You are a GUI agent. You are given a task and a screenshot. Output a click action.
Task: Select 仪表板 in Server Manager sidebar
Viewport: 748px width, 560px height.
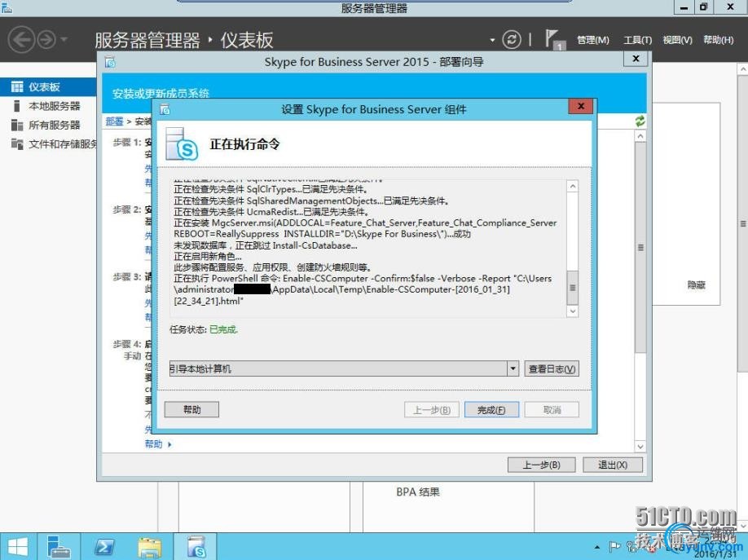[48, 87]
